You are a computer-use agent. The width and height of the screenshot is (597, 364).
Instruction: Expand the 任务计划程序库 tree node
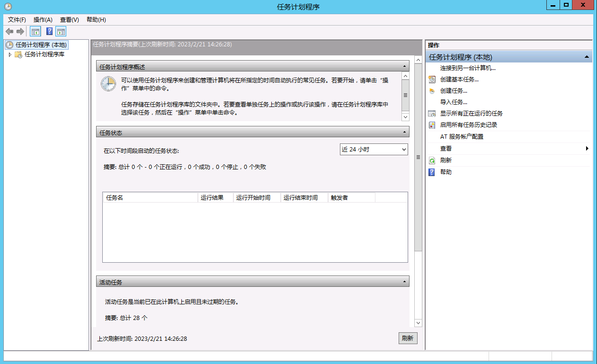[10, 54]
